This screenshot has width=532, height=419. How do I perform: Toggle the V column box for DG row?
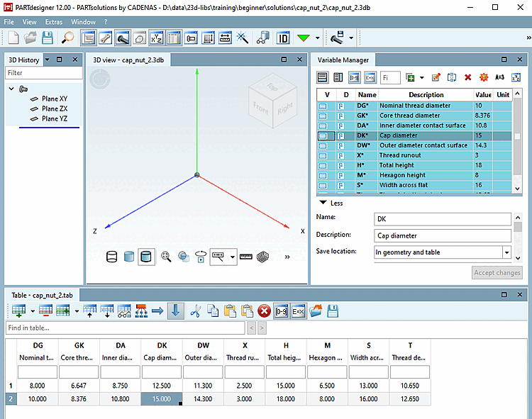click(x=323, y=106)
